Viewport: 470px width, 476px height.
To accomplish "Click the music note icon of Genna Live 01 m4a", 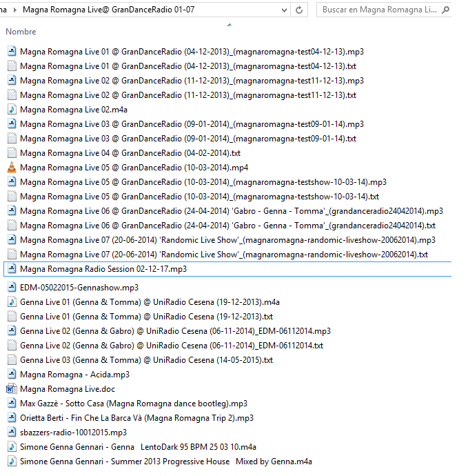I will point(12,301).
